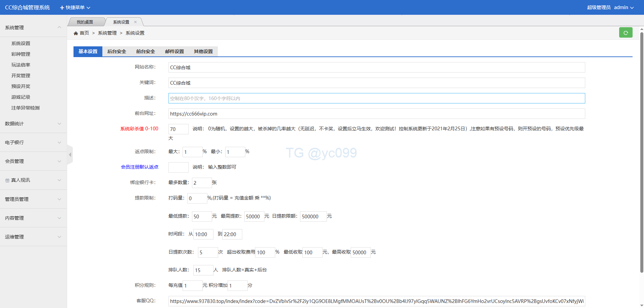Viewport: 644px width, 308px height.
Task: Open the 我的桌面 tab
Action: [85, 22]
